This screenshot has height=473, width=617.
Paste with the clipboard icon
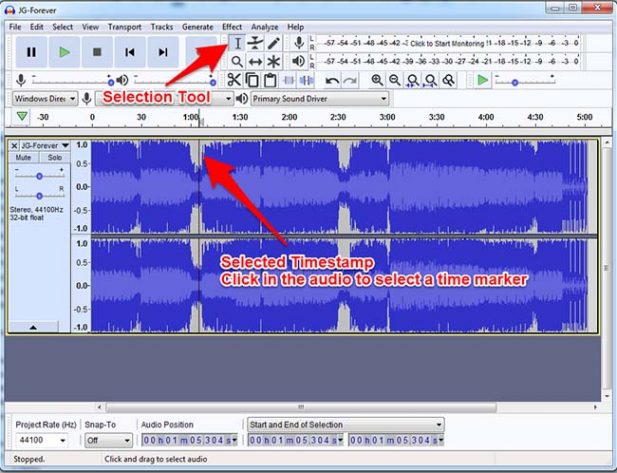[270, 80]
